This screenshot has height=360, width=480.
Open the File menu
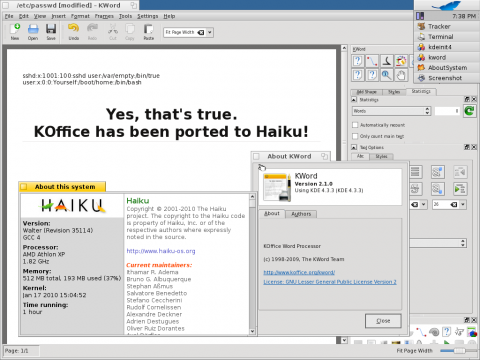[9, 16]
